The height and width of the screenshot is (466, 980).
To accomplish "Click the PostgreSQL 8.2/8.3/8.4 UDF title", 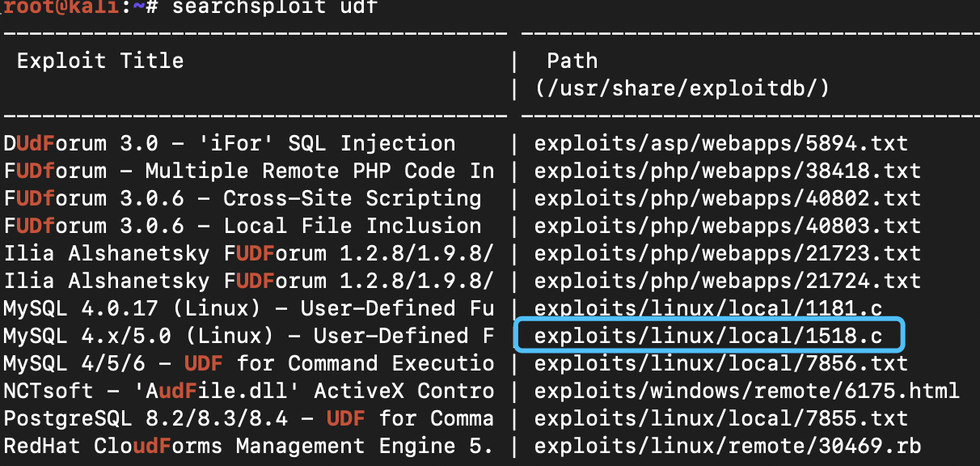I will 249,418.
